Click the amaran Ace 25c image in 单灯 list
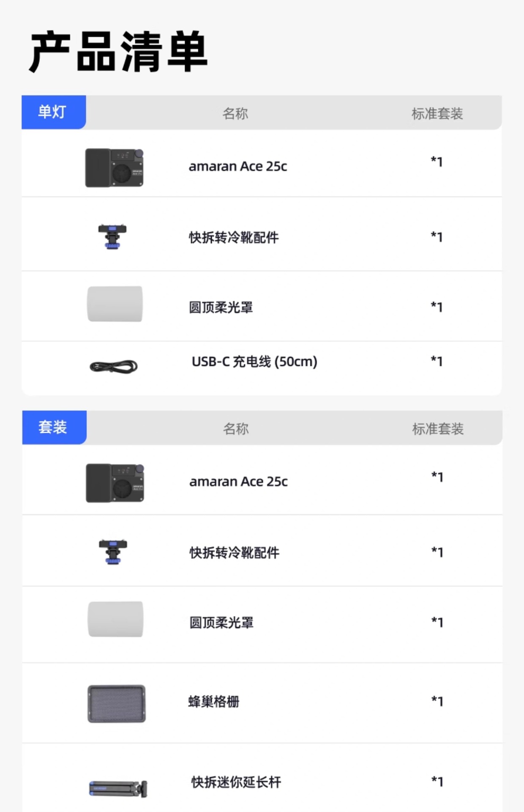The image size is (524, 812). tap(115, 167)
